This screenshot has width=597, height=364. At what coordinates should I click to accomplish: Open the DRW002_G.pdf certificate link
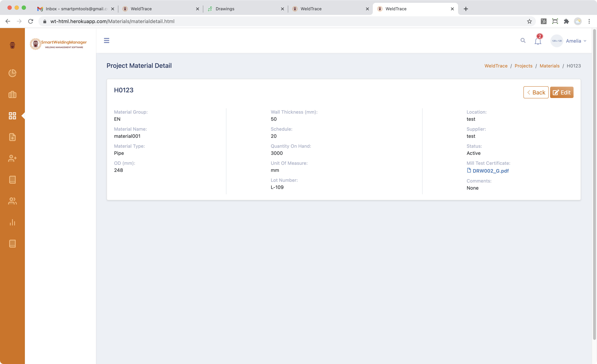click(488, 171)
